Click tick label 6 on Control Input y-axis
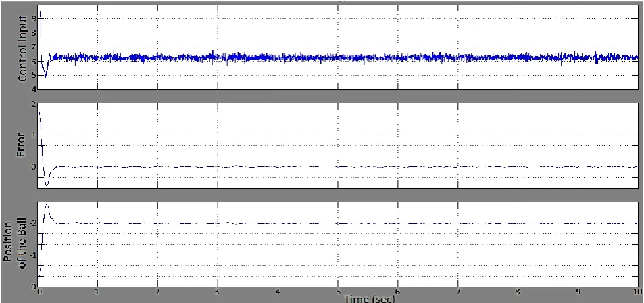644x303 pixels. 34,62
